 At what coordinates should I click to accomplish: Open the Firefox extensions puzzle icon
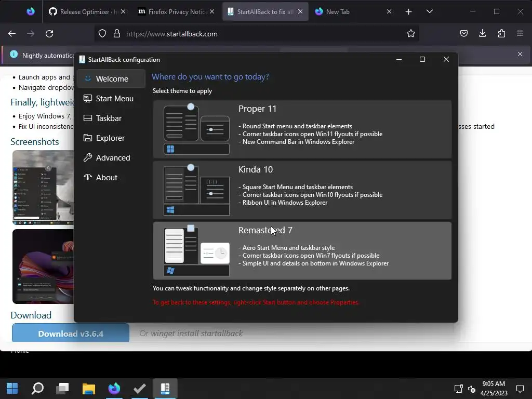tap(501, 33)
